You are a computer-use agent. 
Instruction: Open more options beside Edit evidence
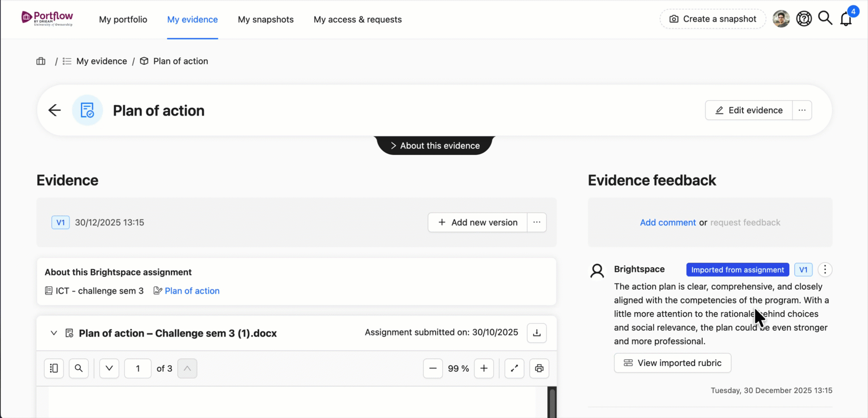point(802,110)
